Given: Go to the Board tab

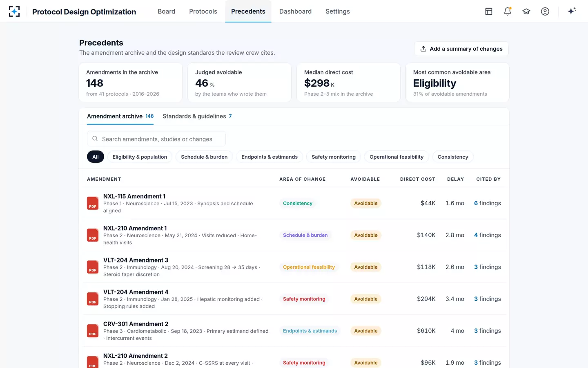Looking at the screenshot, I should click(167, 11).
